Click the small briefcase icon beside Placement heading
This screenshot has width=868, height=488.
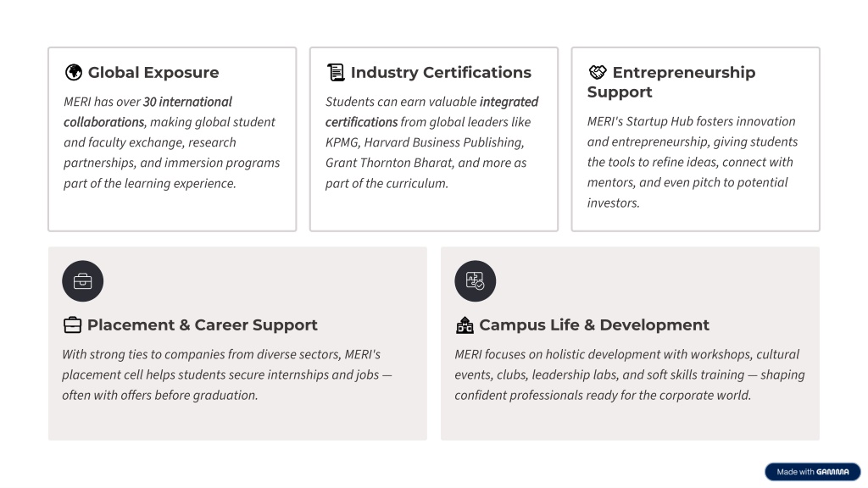tap(72, 325)
